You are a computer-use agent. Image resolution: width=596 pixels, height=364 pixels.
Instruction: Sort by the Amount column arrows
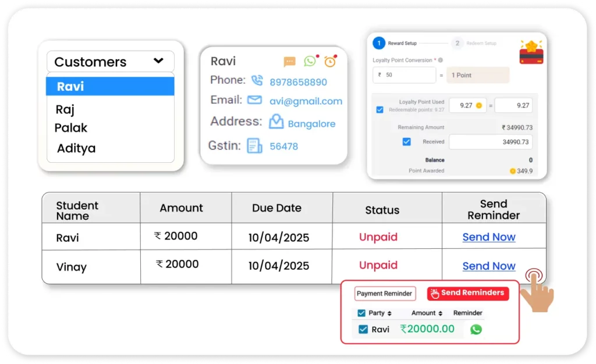[441, 313]
